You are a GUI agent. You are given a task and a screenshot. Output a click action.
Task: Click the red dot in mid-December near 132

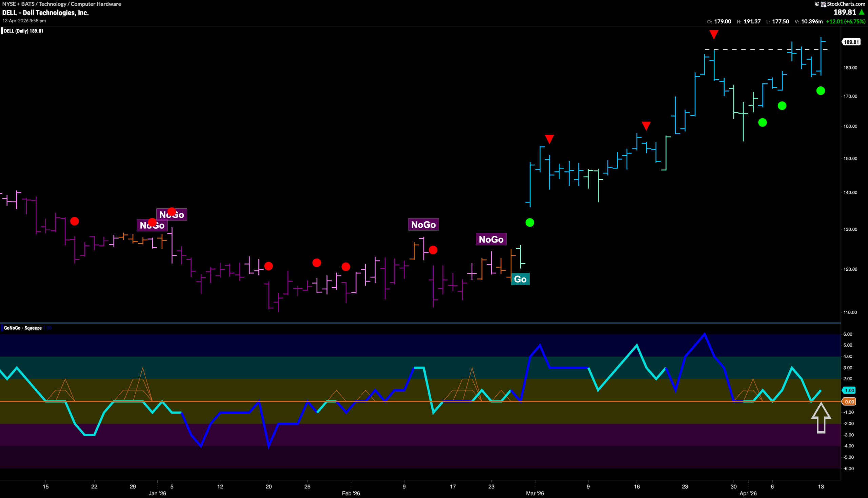[74, 221]
